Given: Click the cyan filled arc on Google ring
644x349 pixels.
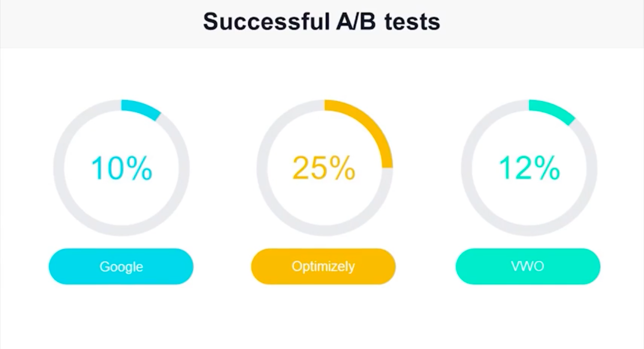Looking at the screenshot, I should click(x=142, y=108).
